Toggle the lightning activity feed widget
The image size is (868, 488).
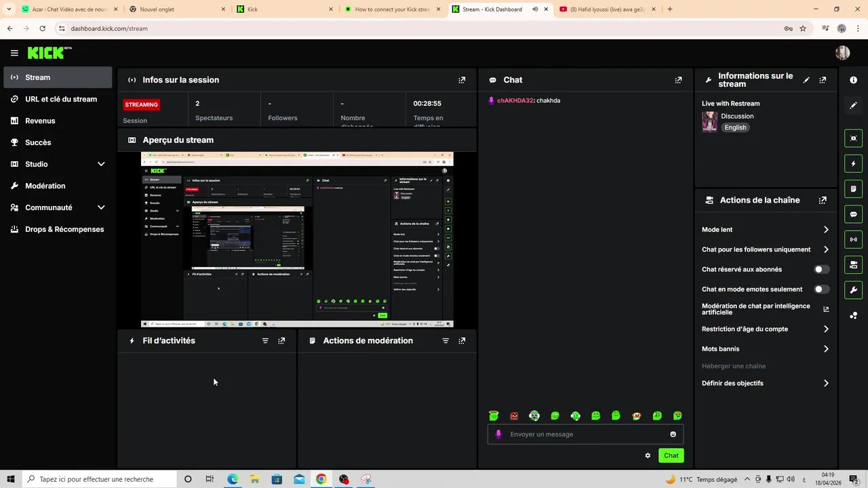(853, 163)
